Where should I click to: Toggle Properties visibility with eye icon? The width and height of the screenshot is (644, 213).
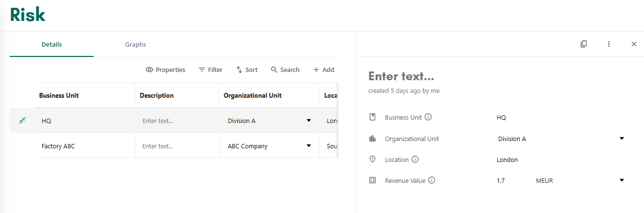pos(165,70)
